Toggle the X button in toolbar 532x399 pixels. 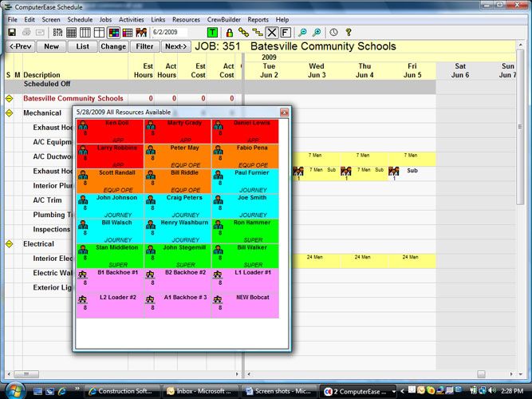click(272, 32)
